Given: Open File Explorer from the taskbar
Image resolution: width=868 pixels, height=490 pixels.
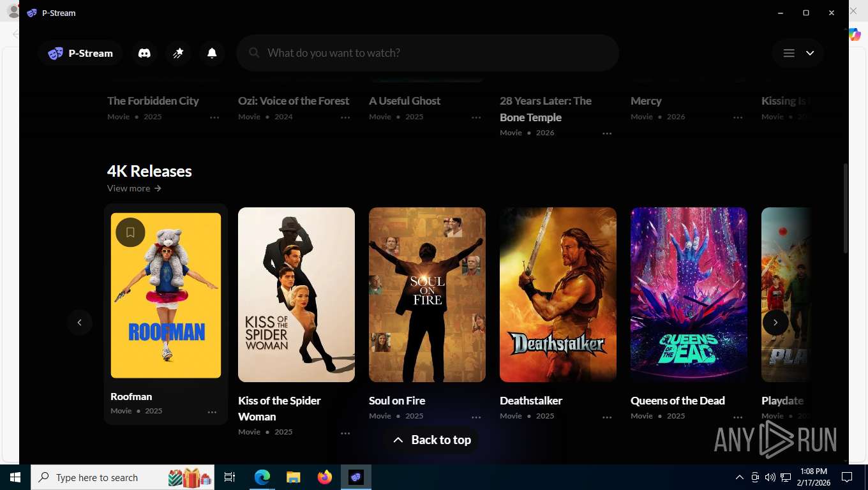Looking at the screenshot, I should (x=293, y=477).
